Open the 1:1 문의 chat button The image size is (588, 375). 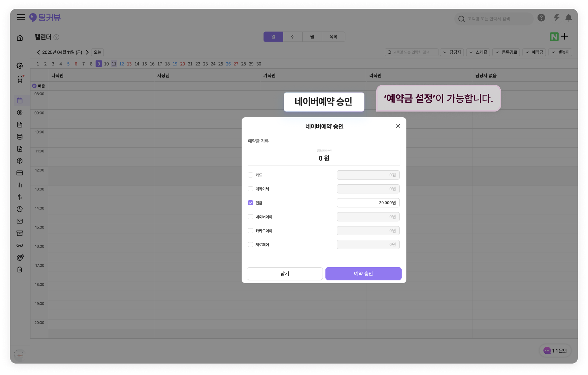click(x=555, y=351)
